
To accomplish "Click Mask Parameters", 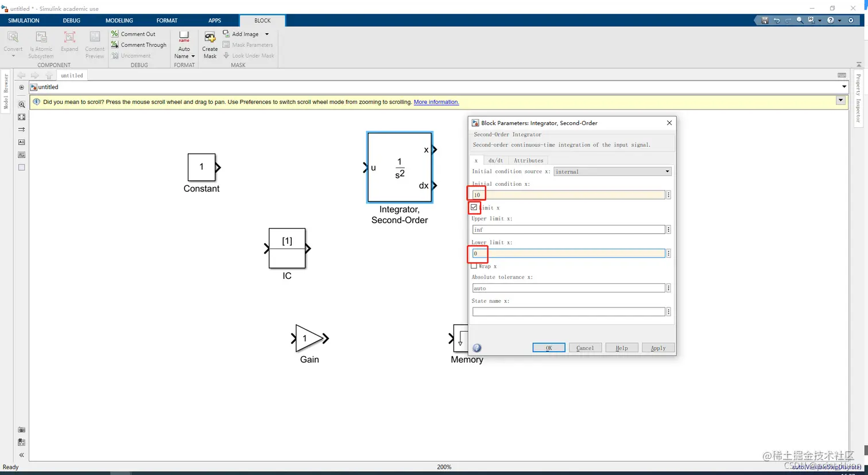I will [247, 45].
